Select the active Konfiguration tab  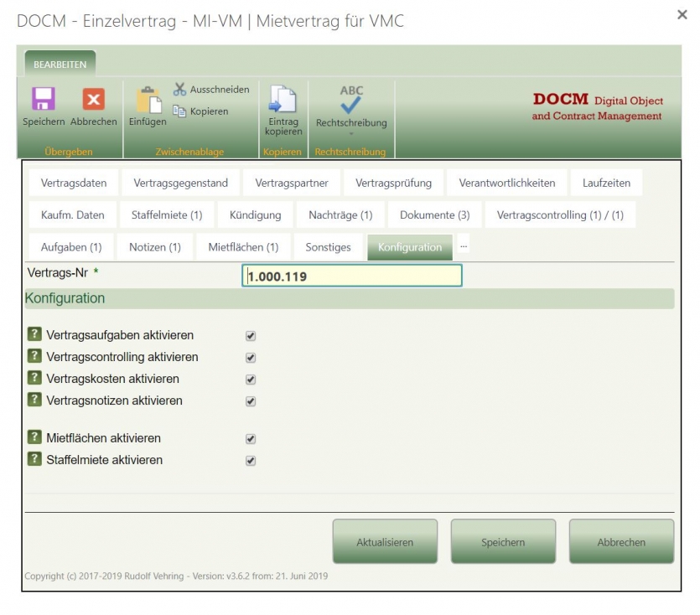tap(410, 247)
